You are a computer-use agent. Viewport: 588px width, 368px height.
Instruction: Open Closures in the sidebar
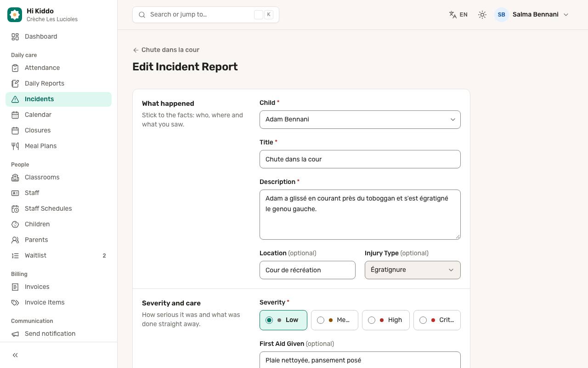pos(58,131)
